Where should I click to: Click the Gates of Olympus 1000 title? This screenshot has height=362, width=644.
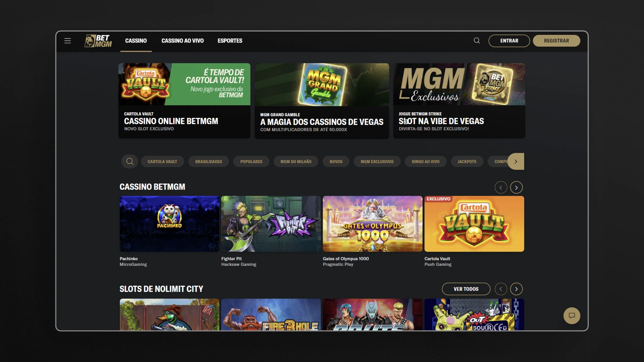point(346,259)
